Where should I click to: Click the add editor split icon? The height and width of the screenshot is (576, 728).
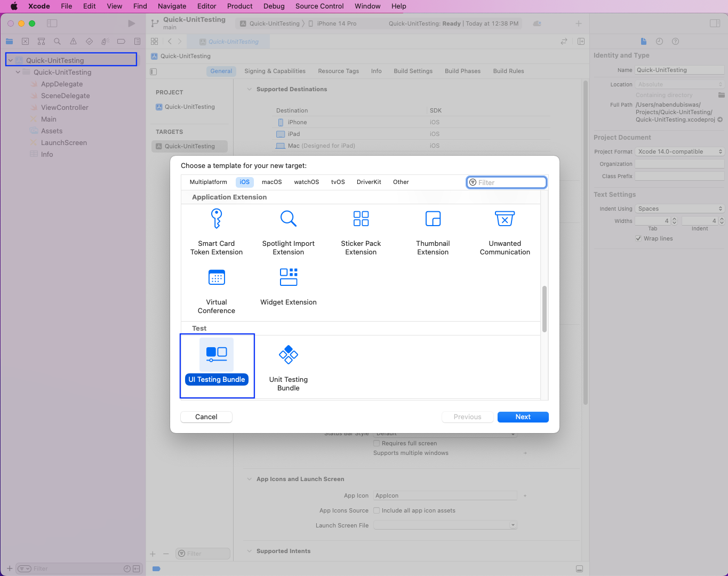click(x=581, y=42)
